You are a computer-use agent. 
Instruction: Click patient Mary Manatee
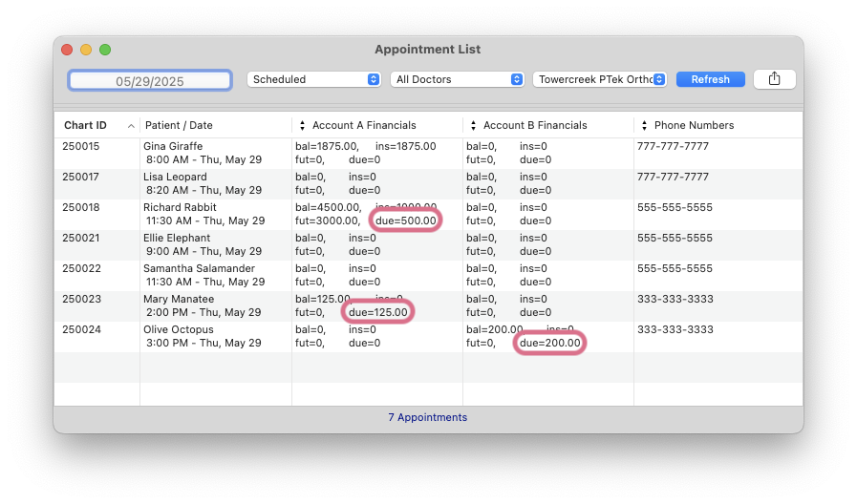point(179,299)
